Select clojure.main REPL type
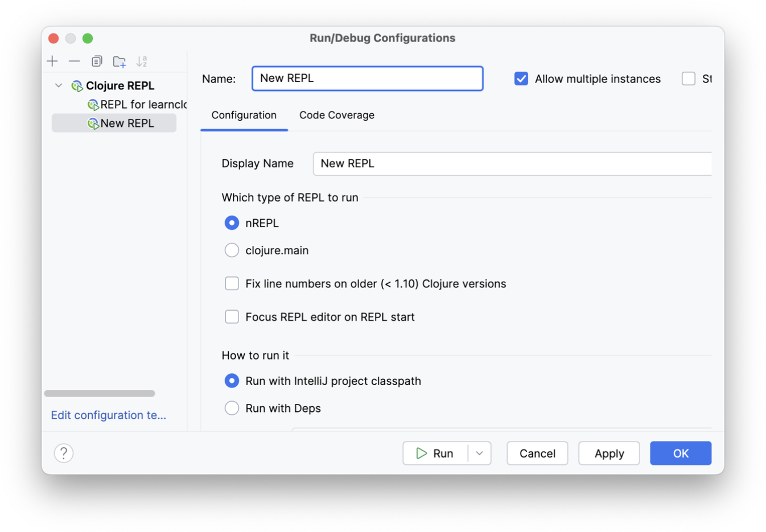This screenshot has height=532, width=766. coord(232,250)
